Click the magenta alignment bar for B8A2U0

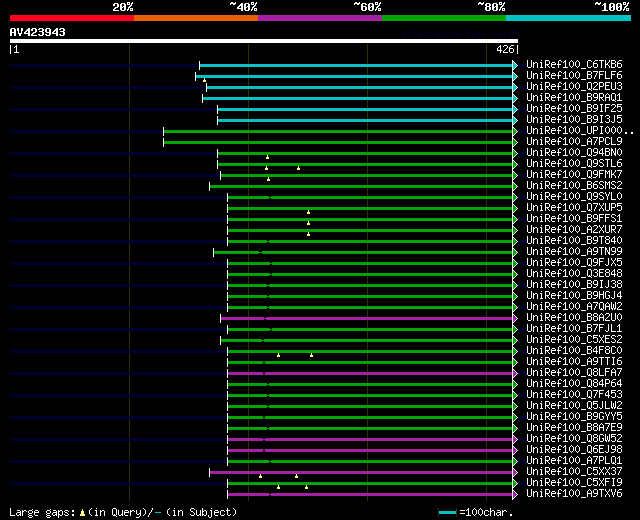(367, 318)
